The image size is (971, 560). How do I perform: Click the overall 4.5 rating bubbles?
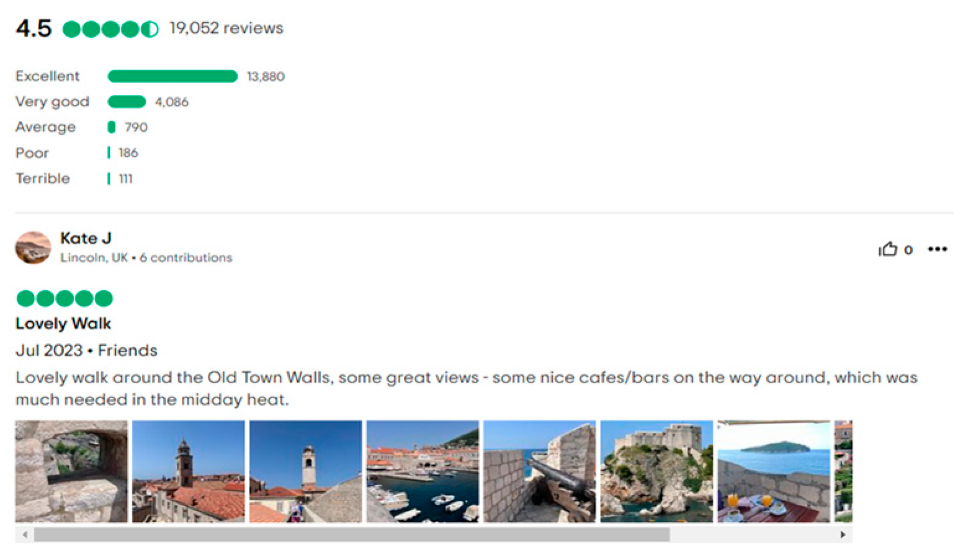110,29
